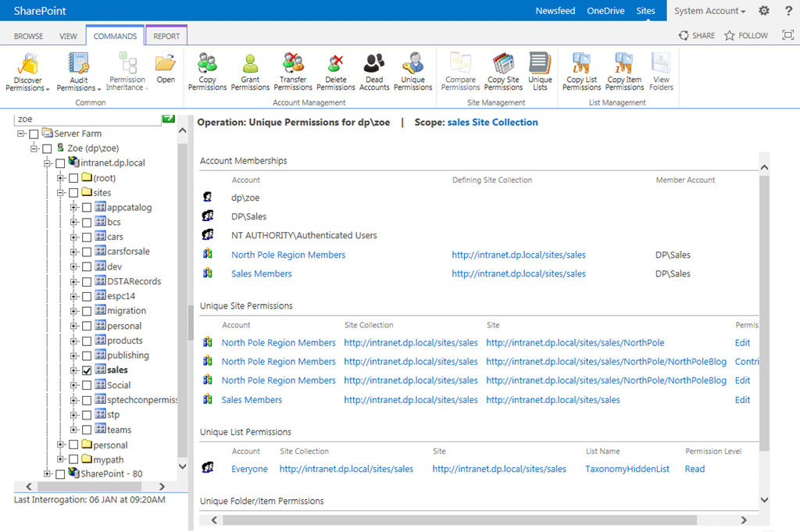Expand the mypath folder node

(x=60, y=459)
